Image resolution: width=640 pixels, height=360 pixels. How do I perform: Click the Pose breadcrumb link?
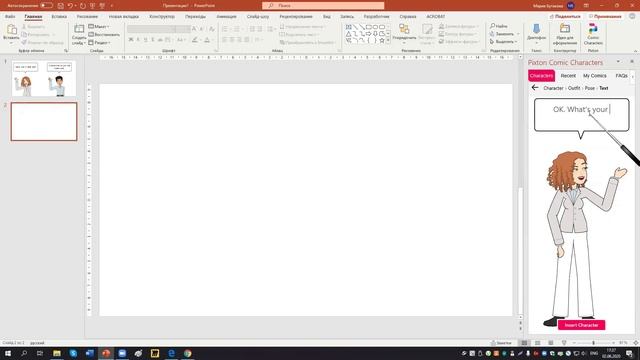[590, 88]
